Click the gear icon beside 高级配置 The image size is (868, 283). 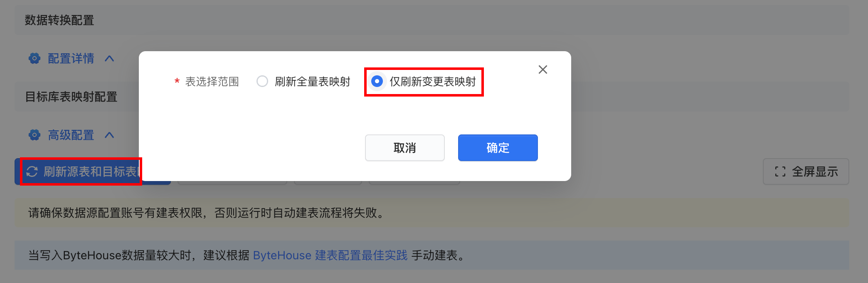click(x=35, y=135)
